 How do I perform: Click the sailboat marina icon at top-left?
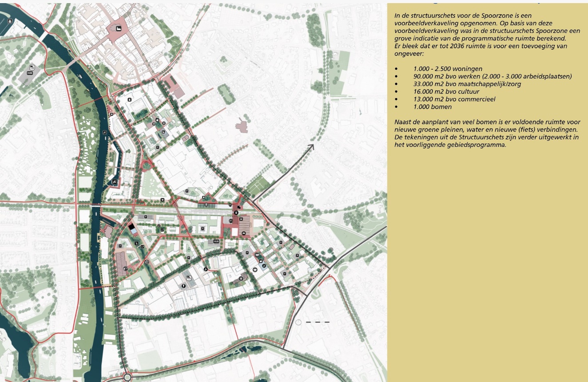(x=10, y=21)
